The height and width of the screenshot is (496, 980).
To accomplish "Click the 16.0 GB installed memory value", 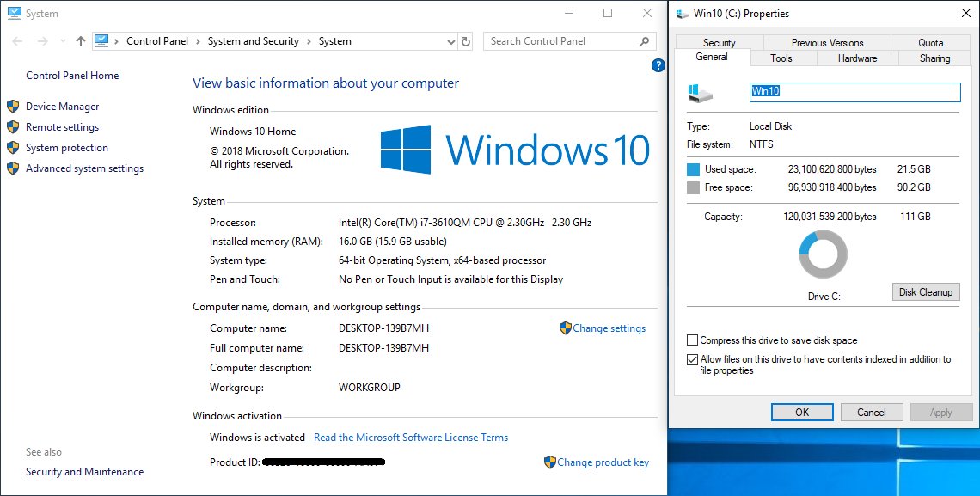I will click(x=393, y=242).
